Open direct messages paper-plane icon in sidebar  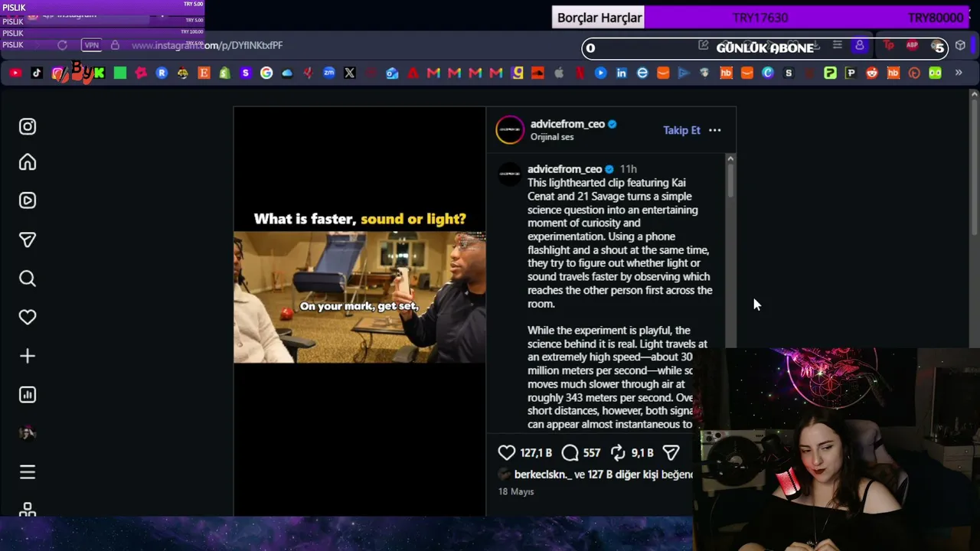28,240
